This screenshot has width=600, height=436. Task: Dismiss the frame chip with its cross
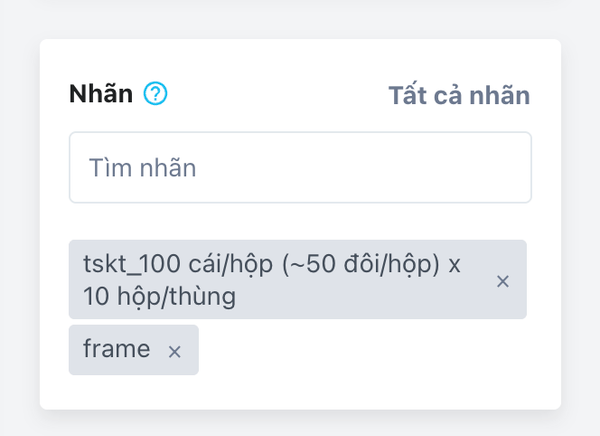coord(175,351)
